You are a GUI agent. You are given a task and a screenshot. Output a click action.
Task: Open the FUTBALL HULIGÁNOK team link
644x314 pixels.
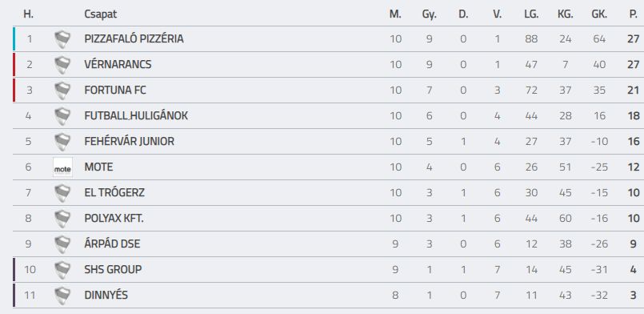136,116
